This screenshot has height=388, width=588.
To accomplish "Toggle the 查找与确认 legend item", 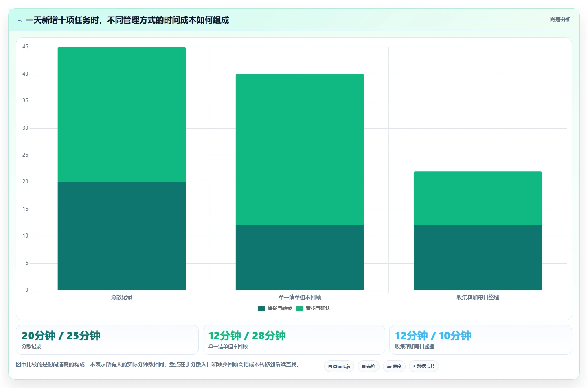I will (313, 308).
